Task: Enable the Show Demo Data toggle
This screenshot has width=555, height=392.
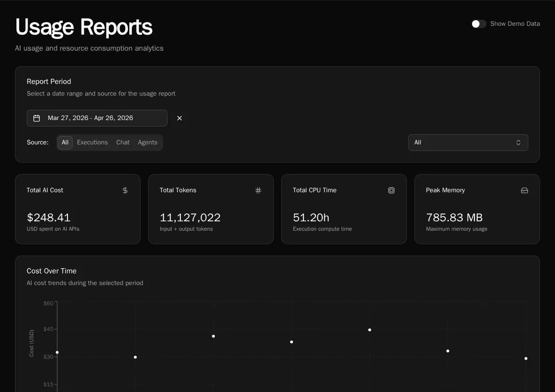Action: click(x=479, y=23)
